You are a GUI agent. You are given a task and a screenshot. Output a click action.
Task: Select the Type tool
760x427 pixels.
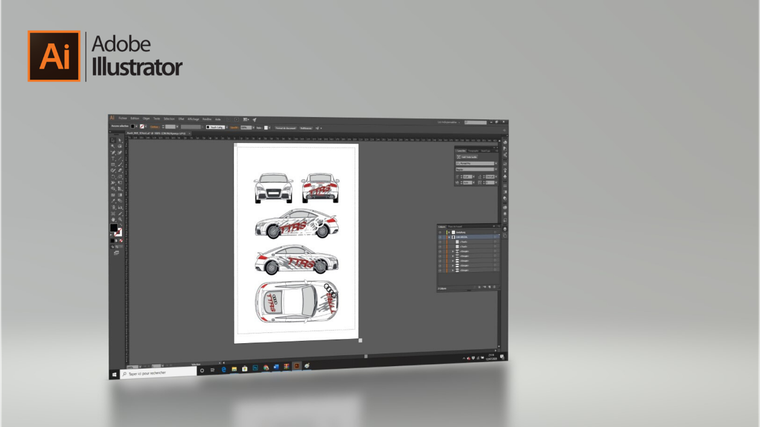(113, 158)
